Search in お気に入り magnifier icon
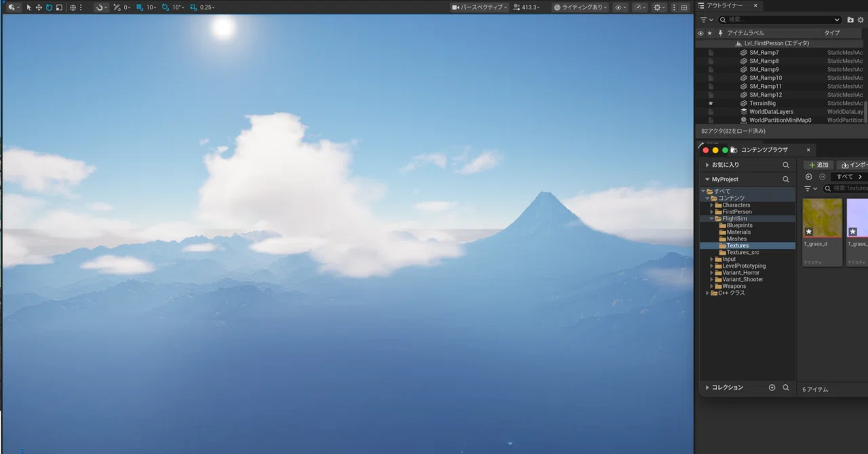 [786, 165]
